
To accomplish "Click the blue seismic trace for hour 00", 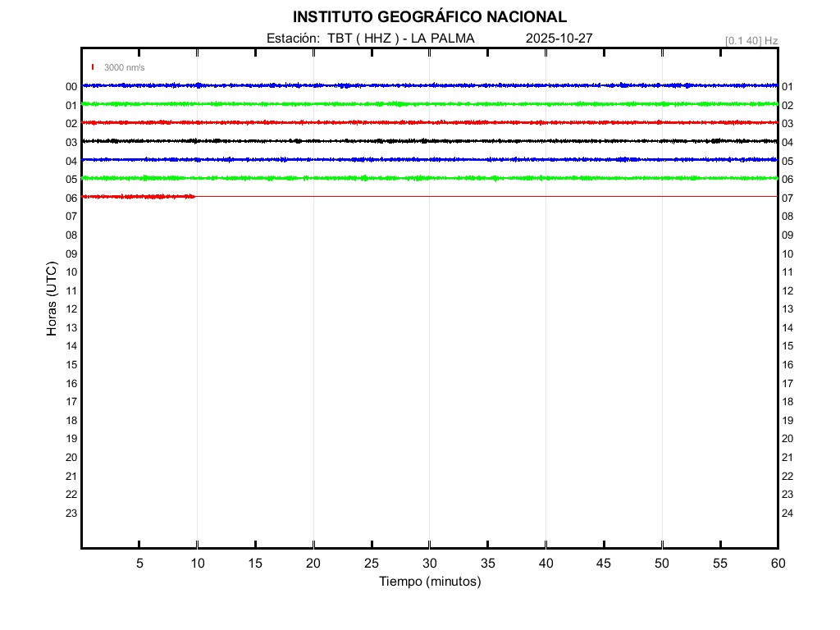I will pos(429,85).
